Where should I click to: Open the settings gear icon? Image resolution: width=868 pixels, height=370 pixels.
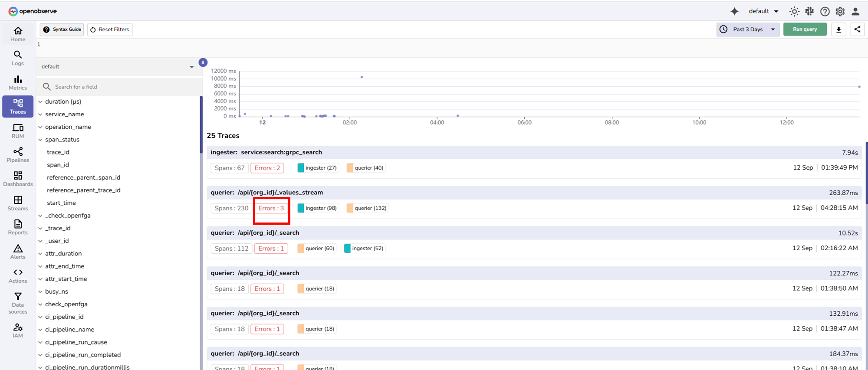[x=840, y=11]
